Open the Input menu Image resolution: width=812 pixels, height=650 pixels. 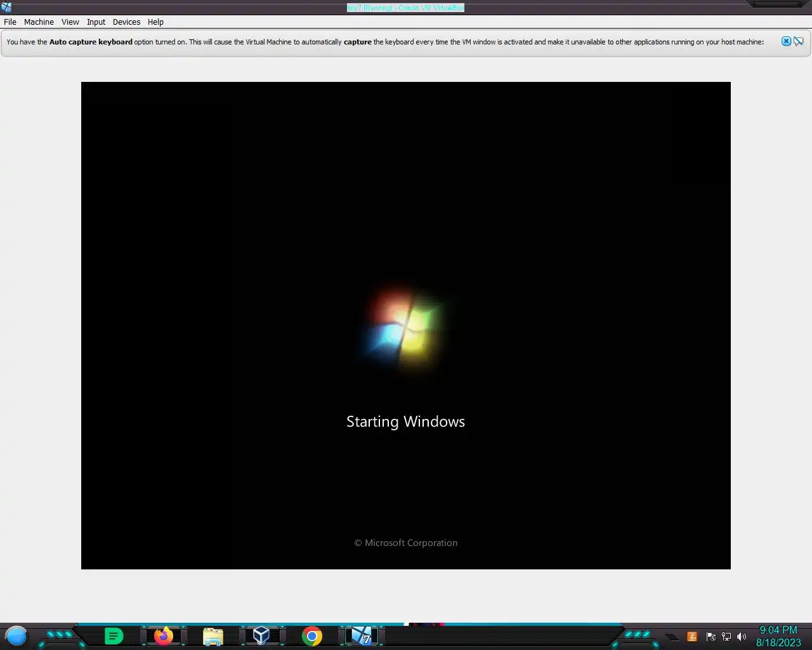pyautogui.click(x=96, y=22)
